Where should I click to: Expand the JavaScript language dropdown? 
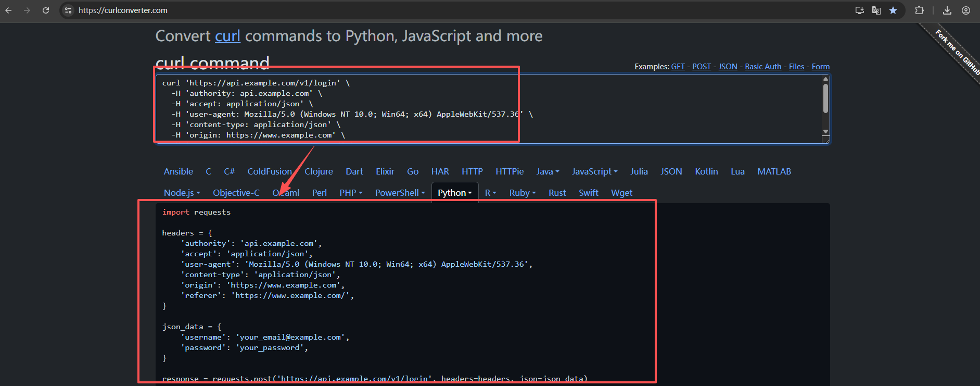594,171
